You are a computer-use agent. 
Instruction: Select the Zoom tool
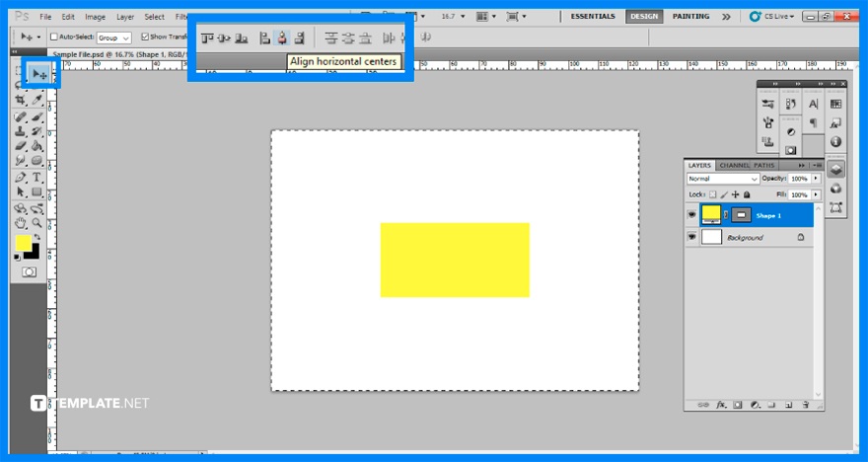pyautogui.click(x=37, y=223)
